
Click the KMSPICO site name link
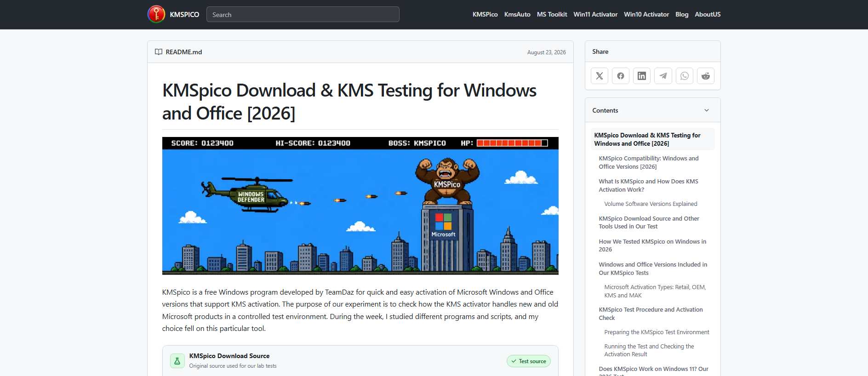point(184,15)
